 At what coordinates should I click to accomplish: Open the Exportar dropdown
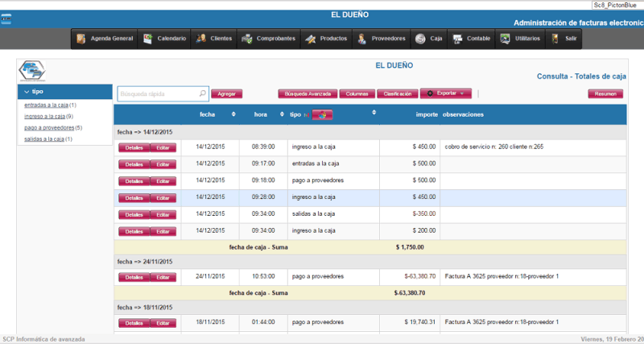(x=446, y=93)
